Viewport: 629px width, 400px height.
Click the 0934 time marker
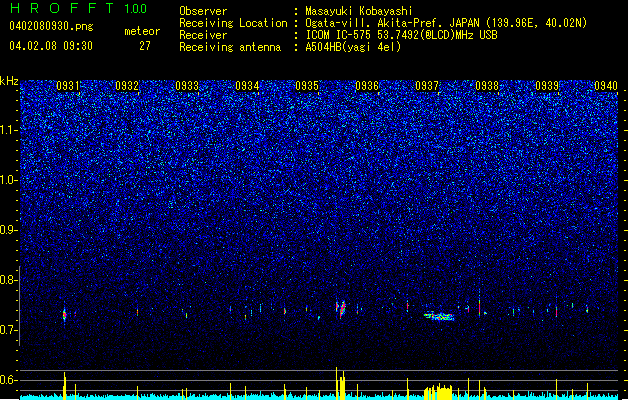(247, 86)
